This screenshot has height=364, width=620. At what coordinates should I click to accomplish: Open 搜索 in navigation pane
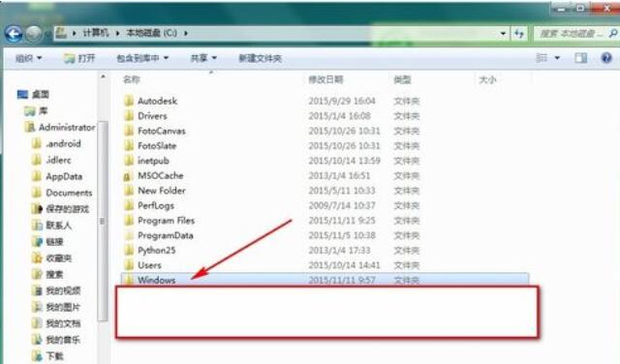(47, 274)
